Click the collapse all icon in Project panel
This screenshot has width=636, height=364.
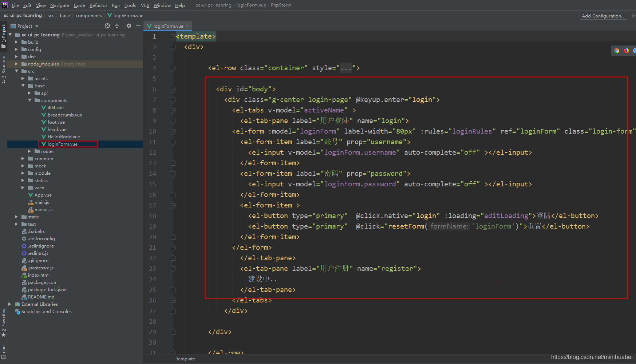[117, 26]
